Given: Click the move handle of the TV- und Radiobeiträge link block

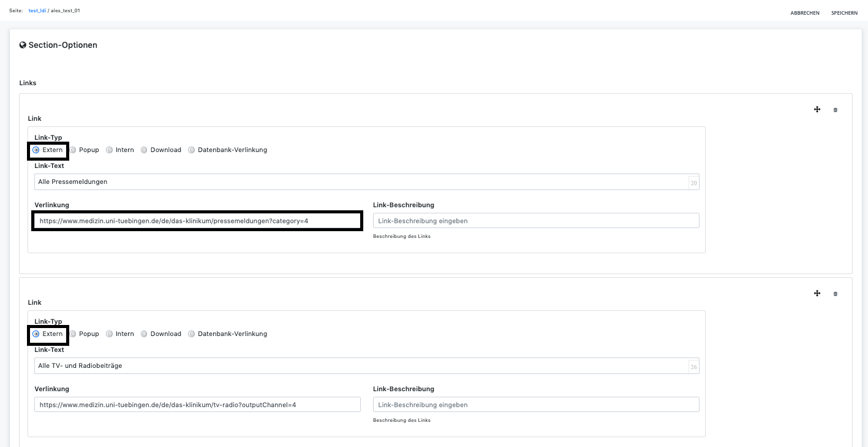Looking at the screenshot, I should (x=817, y=294).
